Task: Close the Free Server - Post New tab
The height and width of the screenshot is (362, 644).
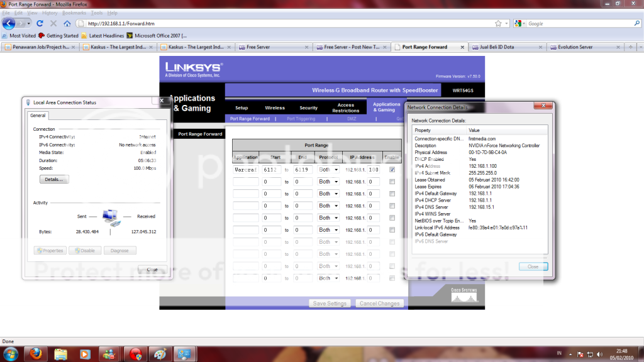Action: click(x=385, y=47)
